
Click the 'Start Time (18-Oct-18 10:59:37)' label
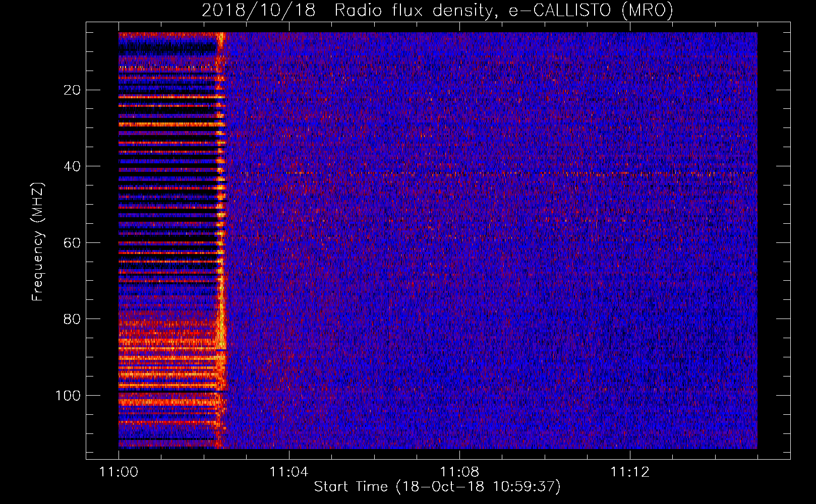pyautogui.click(x=437, y=487)
